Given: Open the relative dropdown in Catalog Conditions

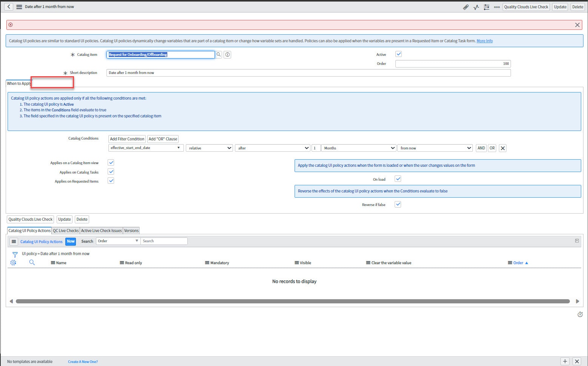Looking at the screenshot, I should point(209,148).
